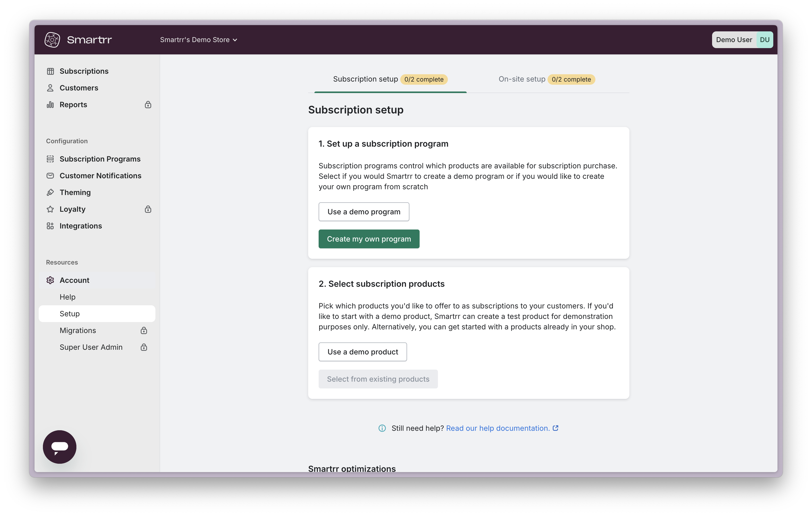Open the Demo User account menu
Viewport: 812px width, 516px height.
coord(742,40)
